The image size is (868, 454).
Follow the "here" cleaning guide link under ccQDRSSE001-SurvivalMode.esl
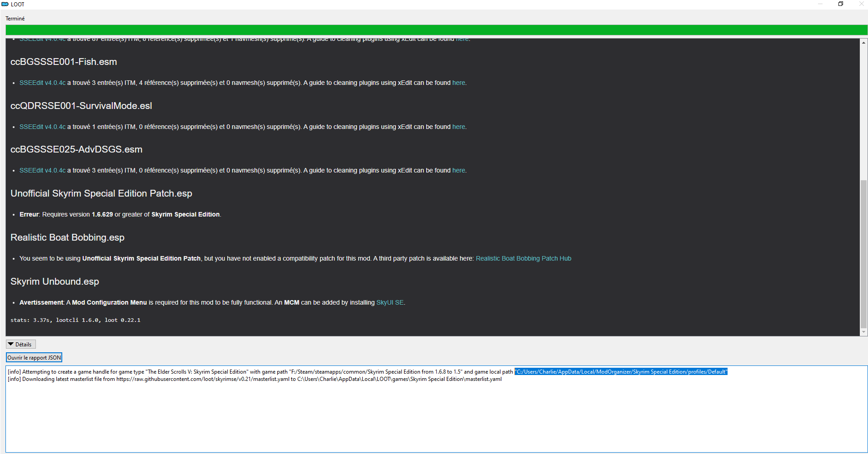point(459,127)
